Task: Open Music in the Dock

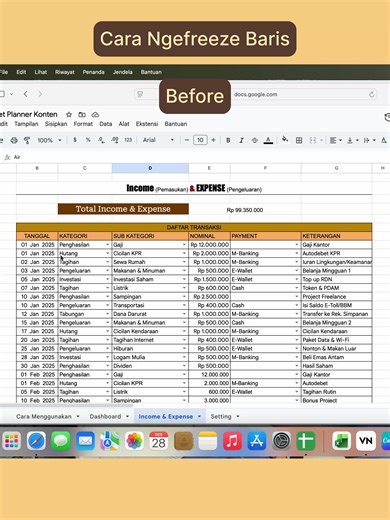Action: 232,441
